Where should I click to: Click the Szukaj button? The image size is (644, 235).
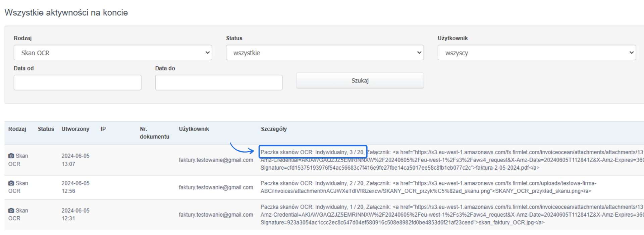point(360,80)
